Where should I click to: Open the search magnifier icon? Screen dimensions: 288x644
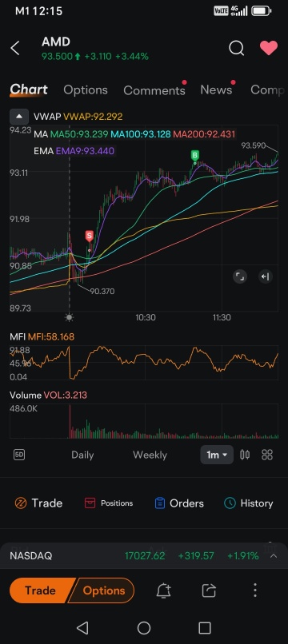click(236, 48)
